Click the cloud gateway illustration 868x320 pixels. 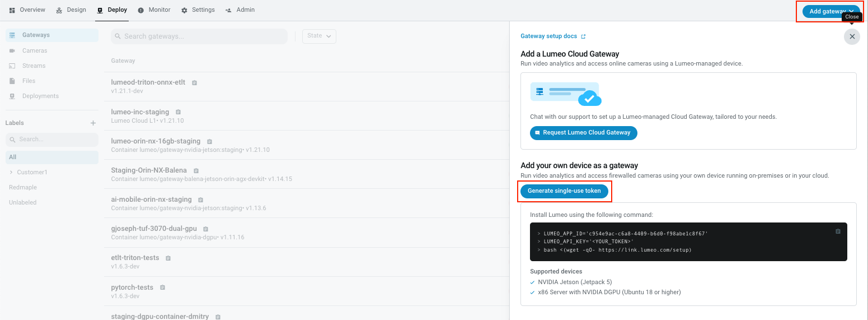tap(566, 94)
